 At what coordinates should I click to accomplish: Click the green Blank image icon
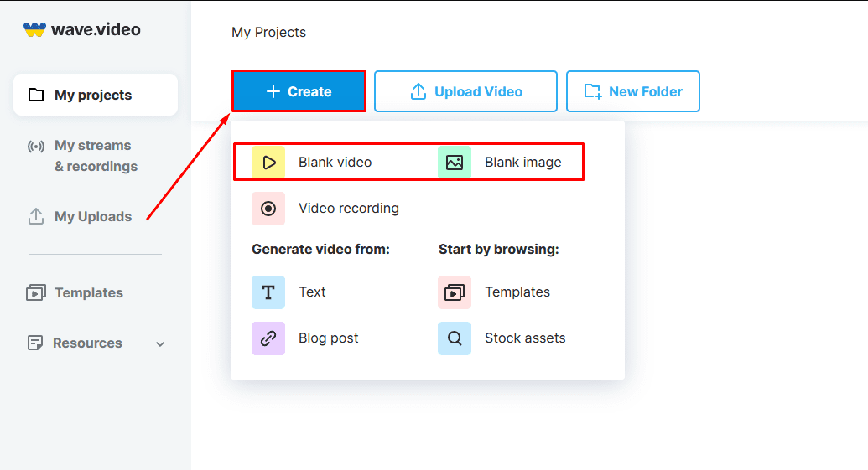pos(455,162)
